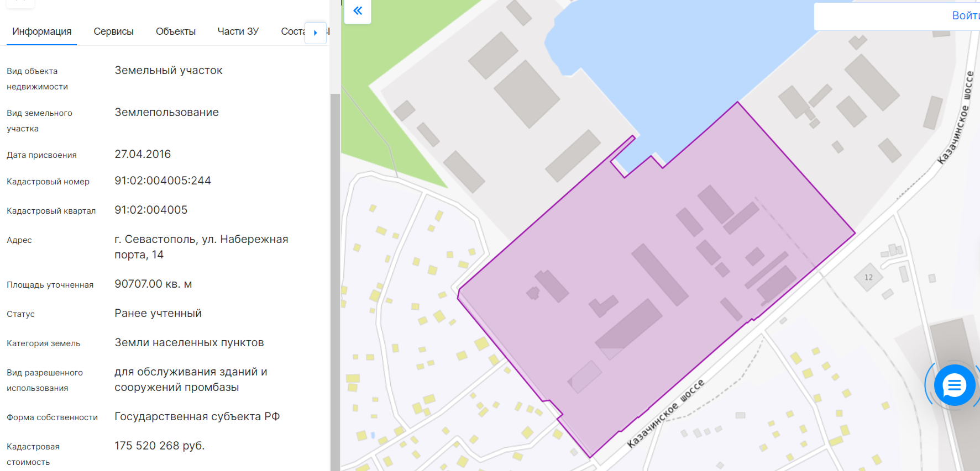Image resolution: width=980 pixels, height=471 pixels.
Task: Click the assignment date 27.04.2016
Action: click(143, 154)
